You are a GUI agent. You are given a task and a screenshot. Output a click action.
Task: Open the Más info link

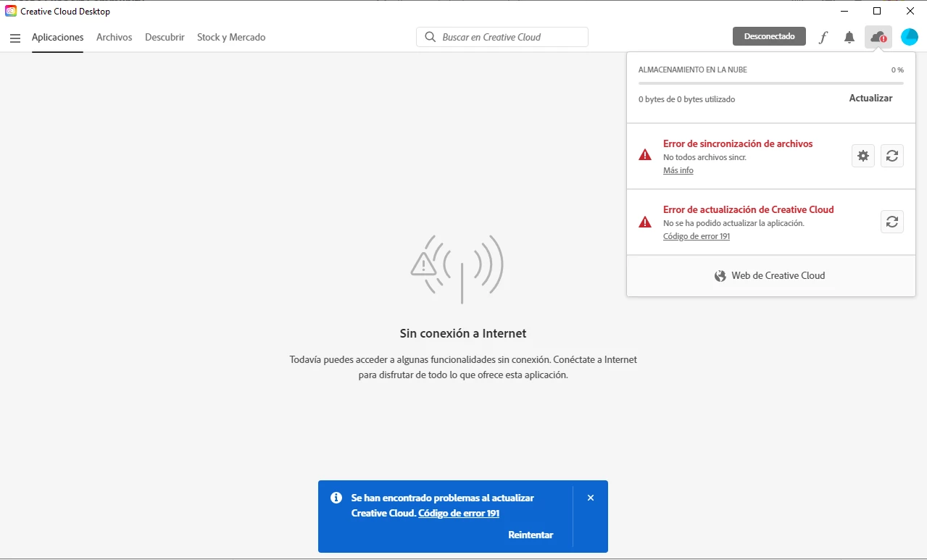(678, 171)
